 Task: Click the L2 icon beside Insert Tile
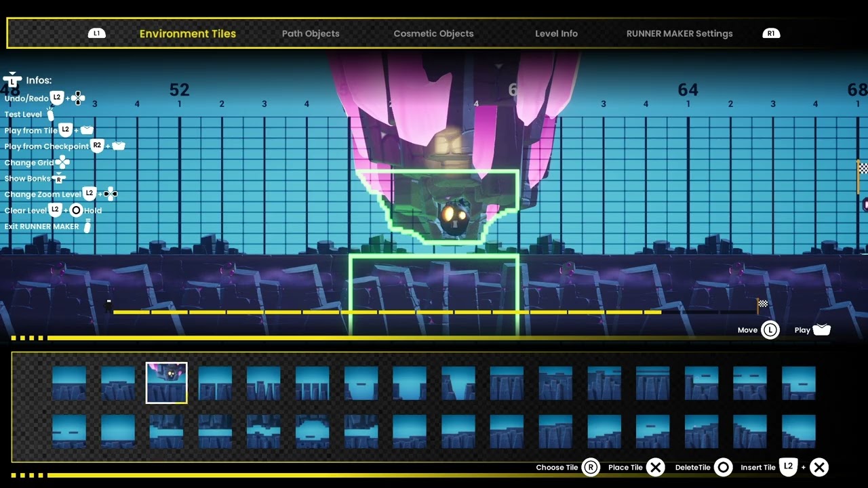[788, 466]
